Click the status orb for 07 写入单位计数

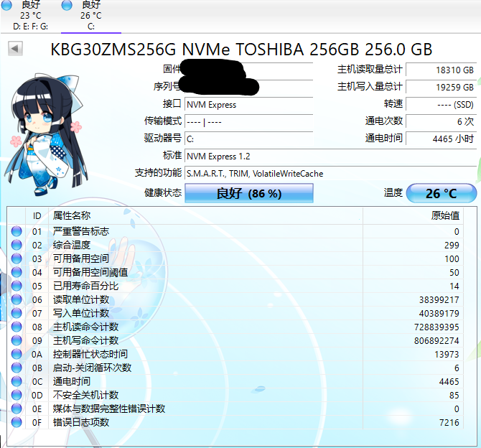pyautogui.click(x=17, y=313)
